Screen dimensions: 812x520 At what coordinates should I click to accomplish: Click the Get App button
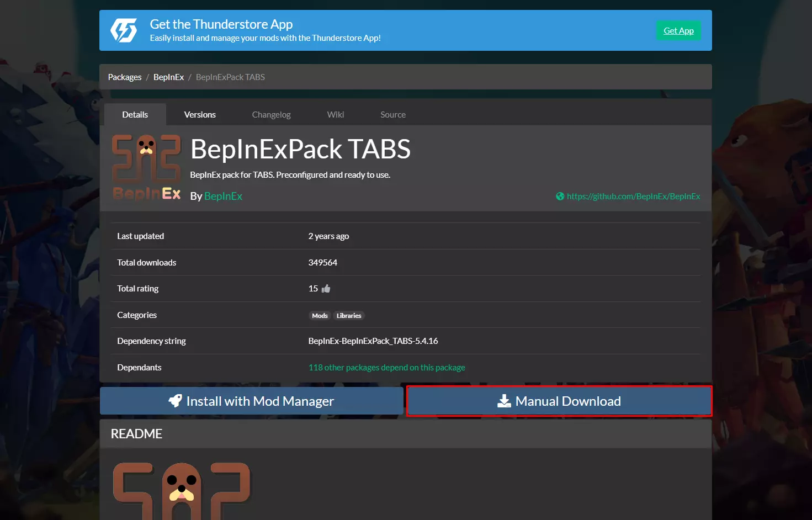(678, 31)
